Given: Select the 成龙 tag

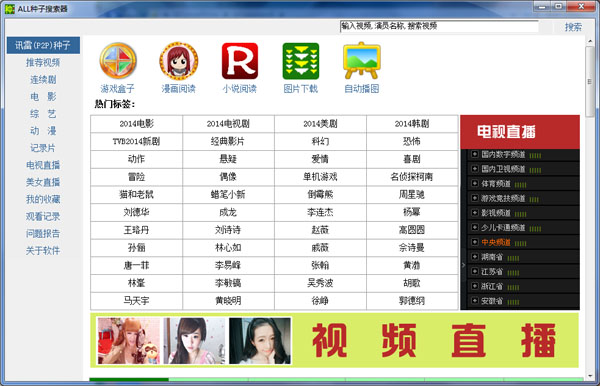Looking at the screenshot, I should click(228, 212).
